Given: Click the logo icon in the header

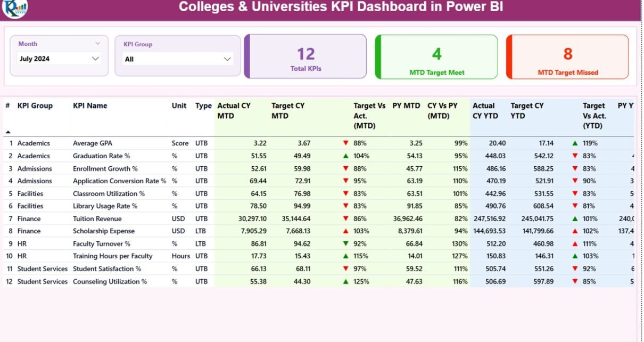Looking at the screenshot, I should click(x=14, y=7).
